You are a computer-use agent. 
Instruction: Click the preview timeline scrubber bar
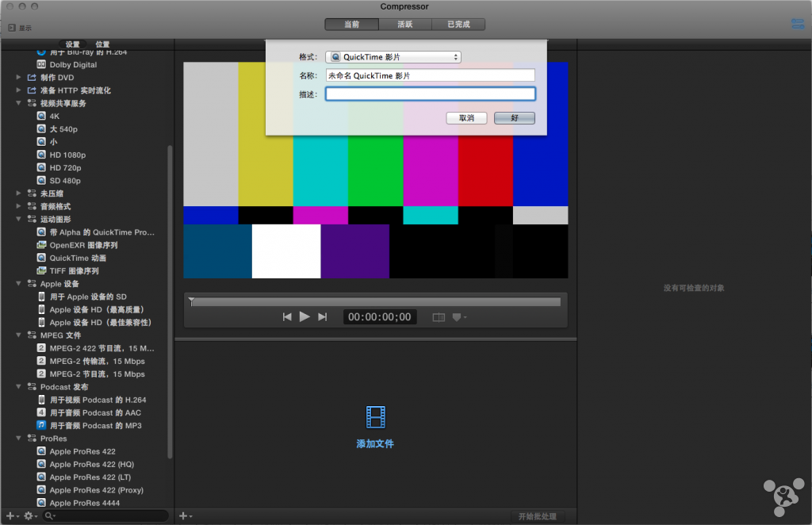coord(375,301)
